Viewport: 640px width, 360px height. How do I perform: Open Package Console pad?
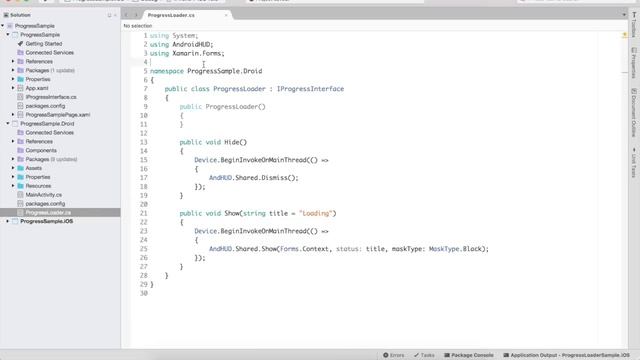[469, 355]
